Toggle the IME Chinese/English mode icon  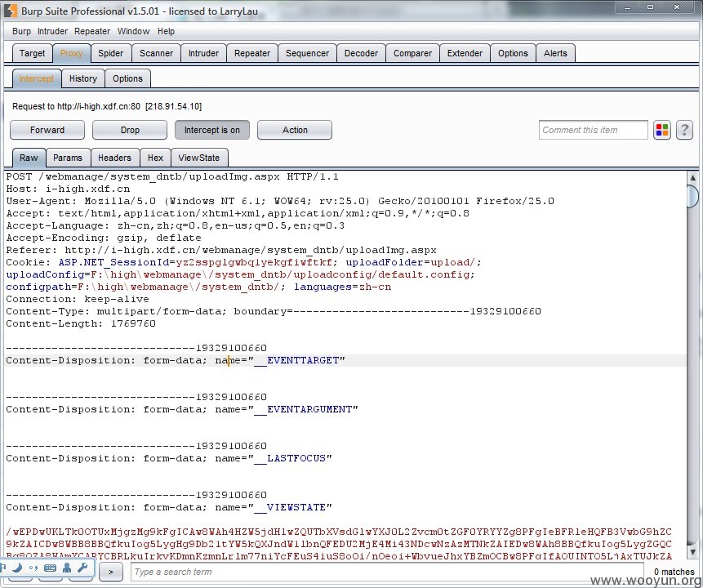tap(3, 568)
